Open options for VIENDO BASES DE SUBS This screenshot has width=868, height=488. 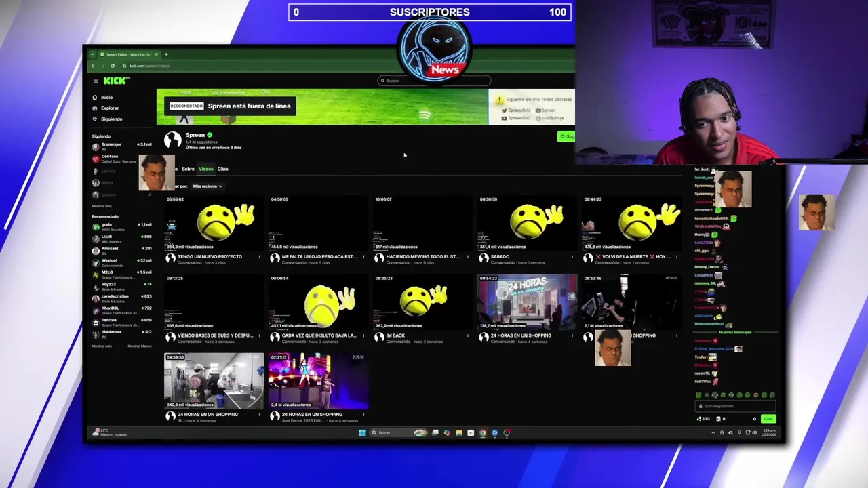pos(259,335)
